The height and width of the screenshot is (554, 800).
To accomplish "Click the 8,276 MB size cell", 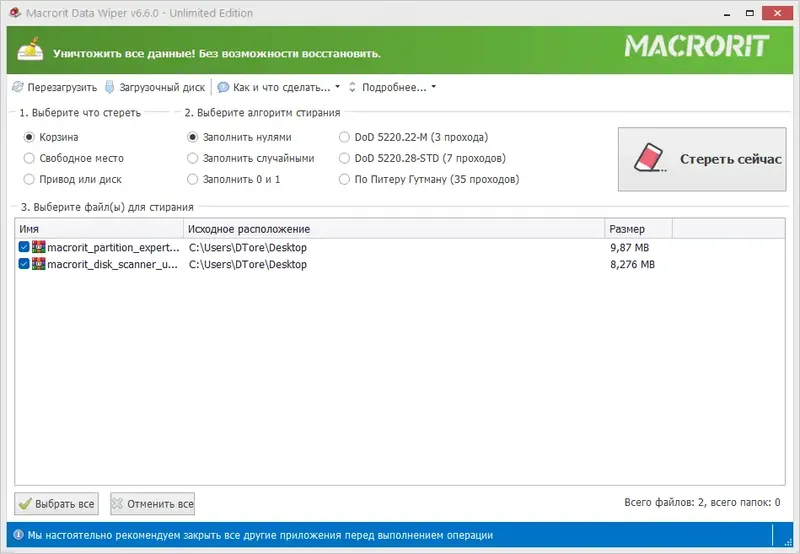I will [x=632, y=264].
